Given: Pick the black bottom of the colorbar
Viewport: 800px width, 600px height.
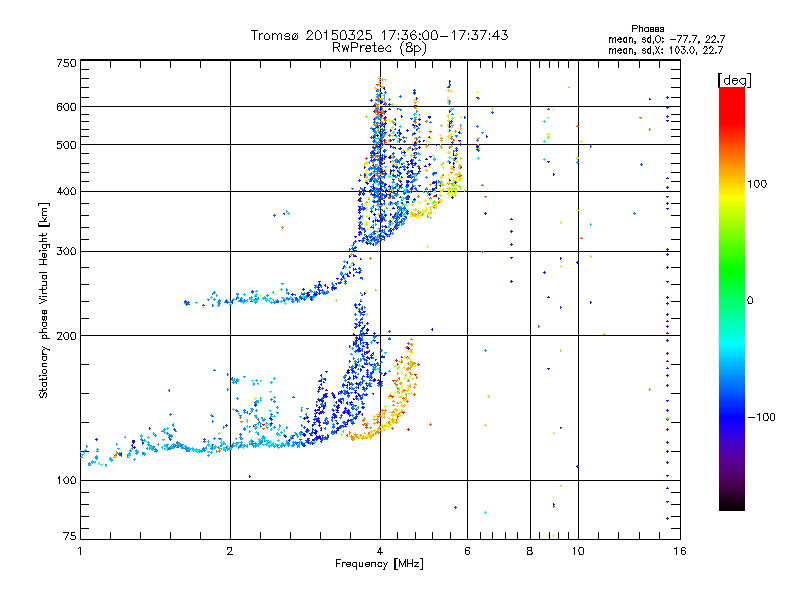Looking at the screenshot, I should tap(732, 503).
